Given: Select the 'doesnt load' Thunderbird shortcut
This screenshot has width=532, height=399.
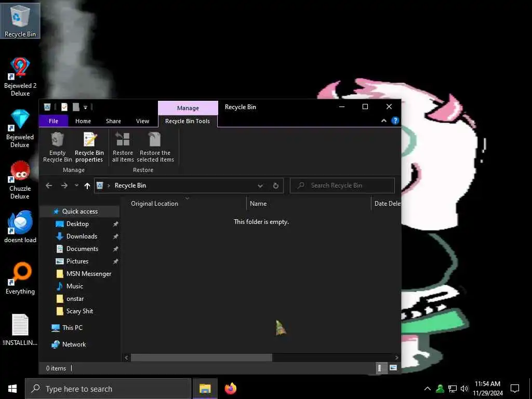Looking at the screenshot, I should [20, 227].
